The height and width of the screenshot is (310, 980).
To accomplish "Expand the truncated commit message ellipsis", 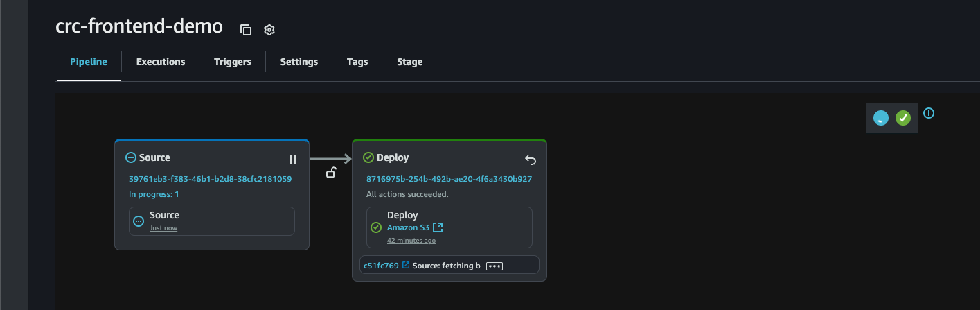I will [x=494, y=266].
